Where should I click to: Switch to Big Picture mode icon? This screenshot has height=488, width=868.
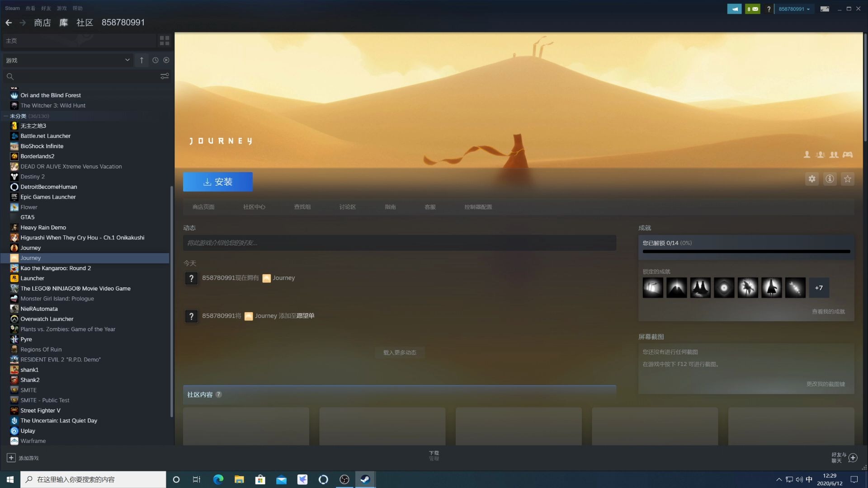(x=825, y=9)
